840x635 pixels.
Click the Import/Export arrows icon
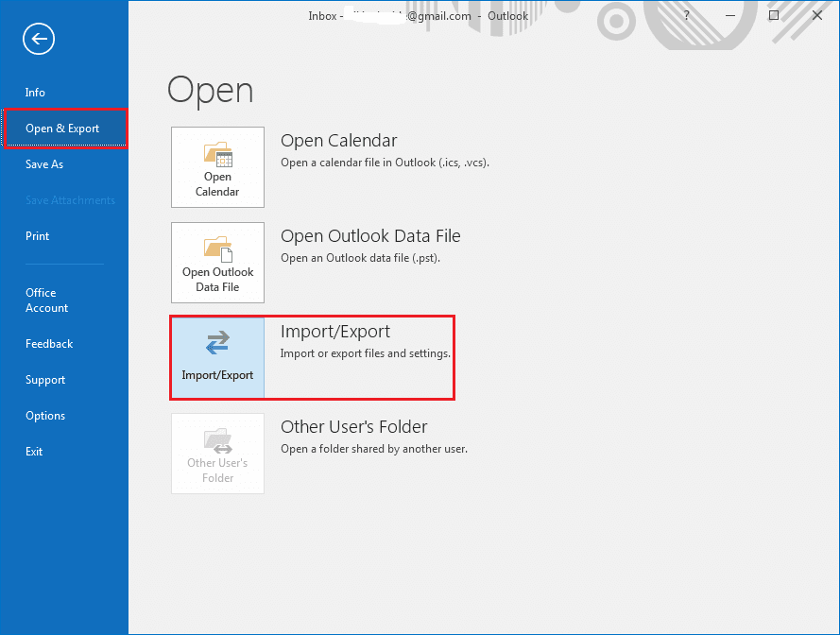pyautogui.click(x=217, y=343)
